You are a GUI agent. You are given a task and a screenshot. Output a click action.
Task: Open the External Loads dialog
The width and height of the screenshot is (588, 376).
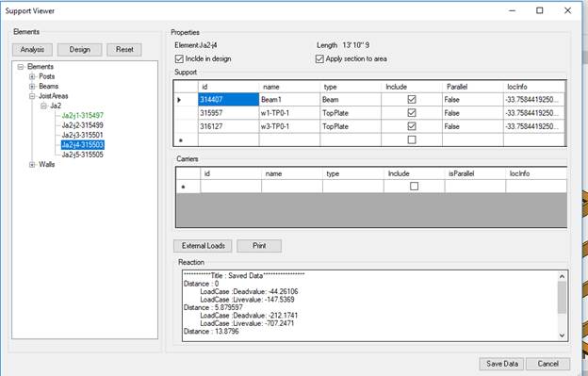click(203, 246)
